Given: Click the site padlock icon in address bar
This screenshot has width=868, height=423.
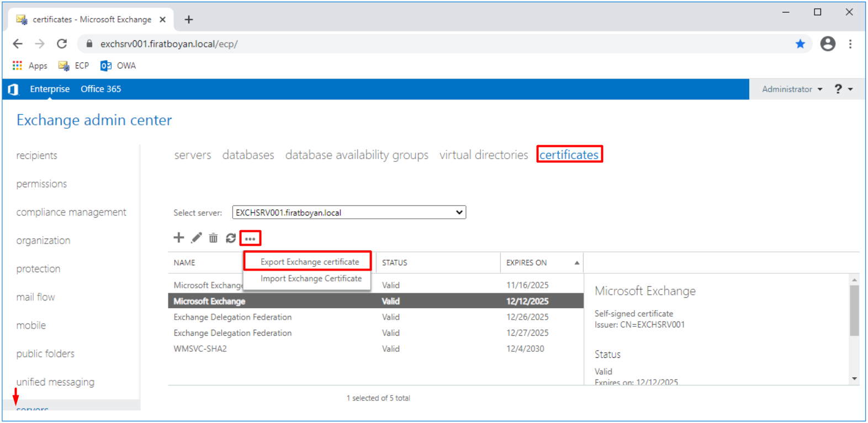Looking at the screenshot, I should (x=89, y=44).
